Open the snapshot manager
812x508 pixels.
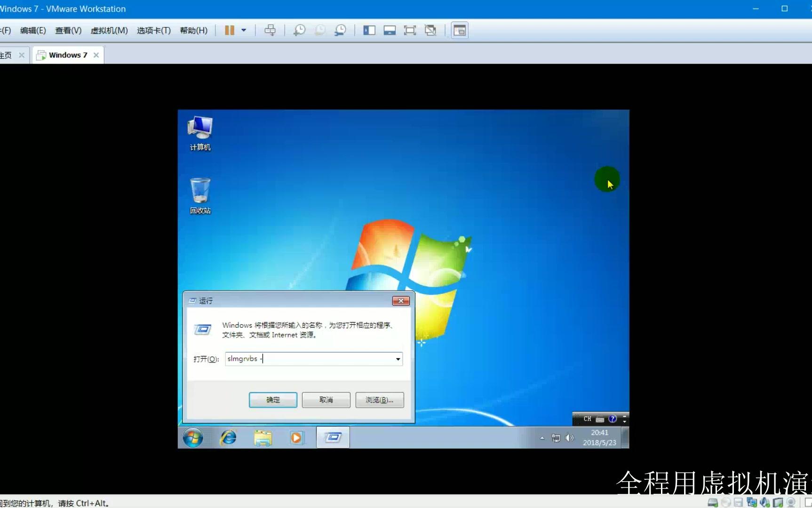340,30
